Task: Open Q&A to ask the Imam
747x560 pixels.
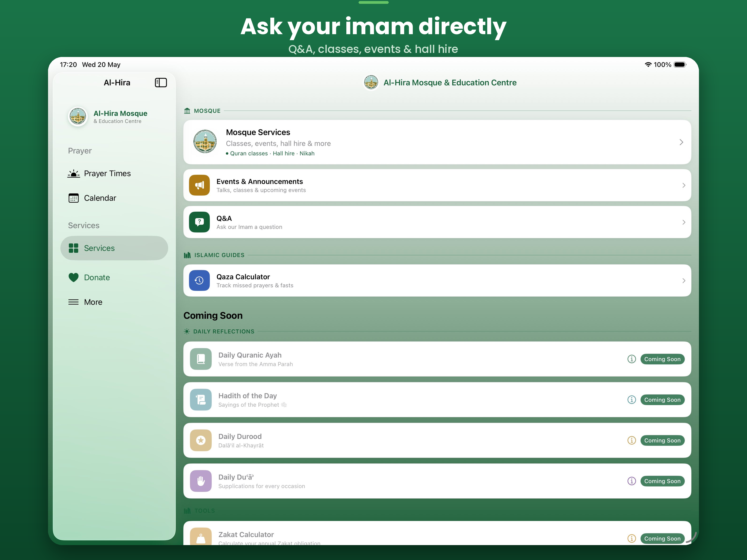Action: [437, 222]
